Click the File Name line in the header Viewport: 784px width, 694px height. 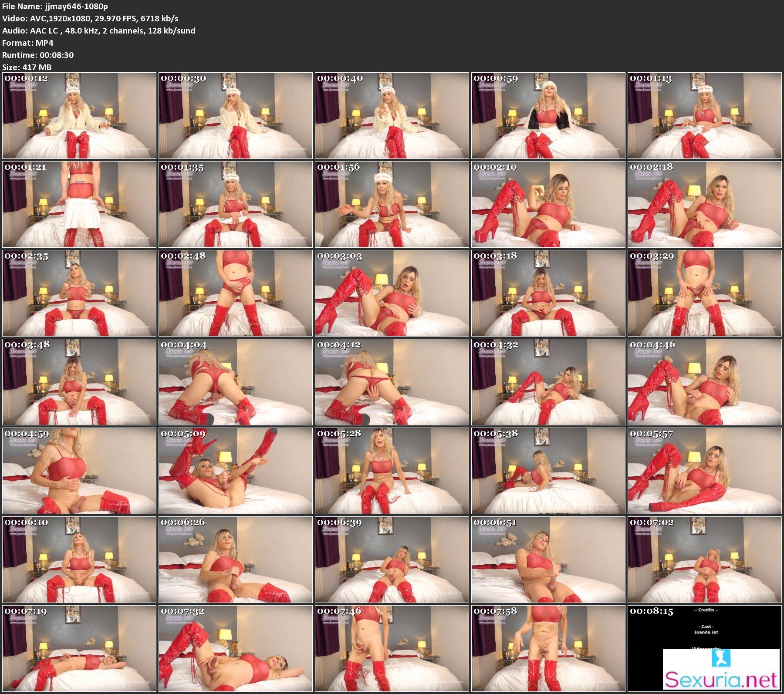[x=55, y=6]
